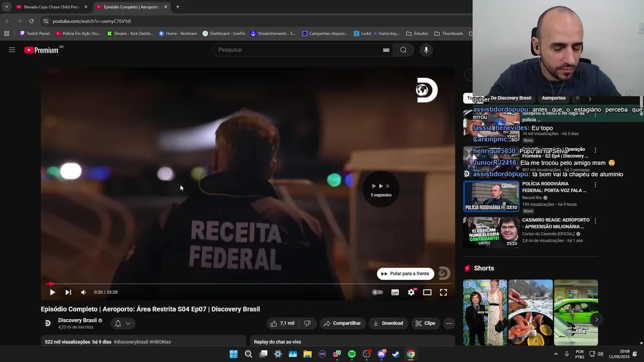Click the address bar URL
Screen dimensions: 644x362
92,21
